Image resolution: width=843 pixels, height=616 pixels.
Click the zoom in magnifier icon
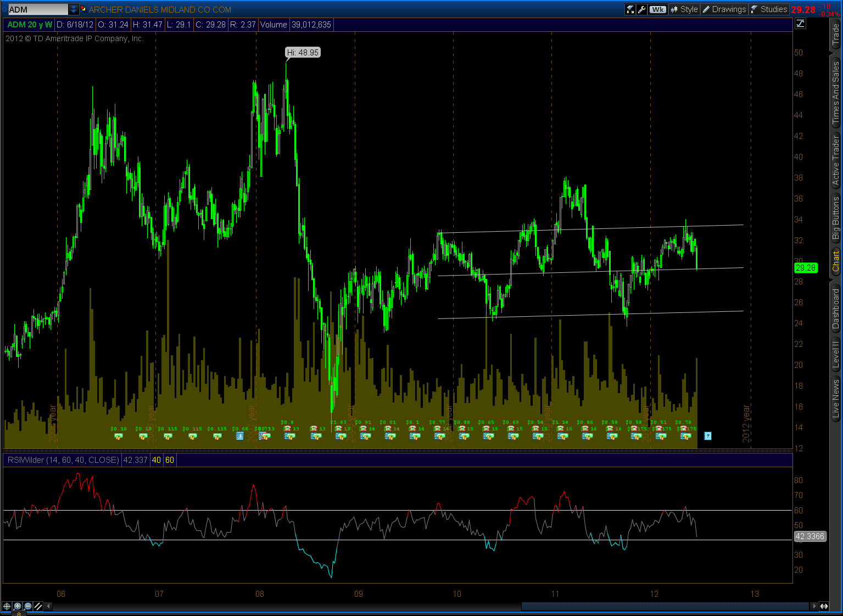coord(18,606)
